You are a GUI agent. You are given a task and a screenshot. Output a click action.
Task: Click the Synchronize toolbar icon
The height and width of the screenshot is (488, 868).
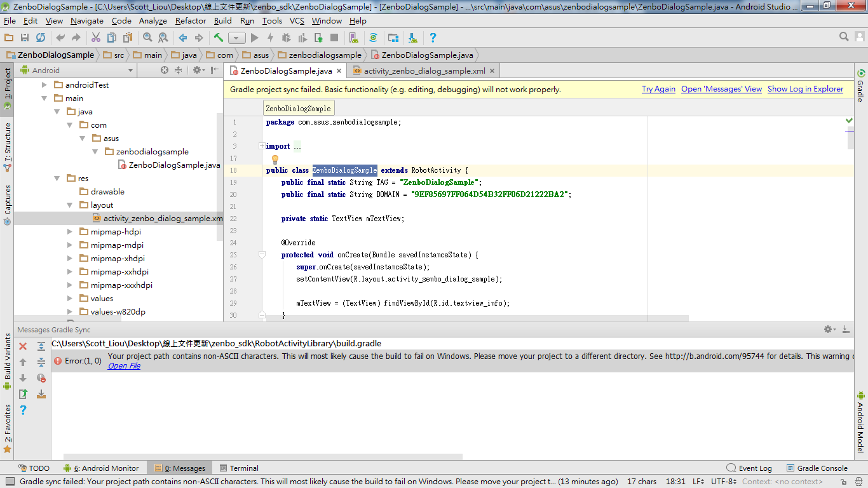tap(41, 37)
